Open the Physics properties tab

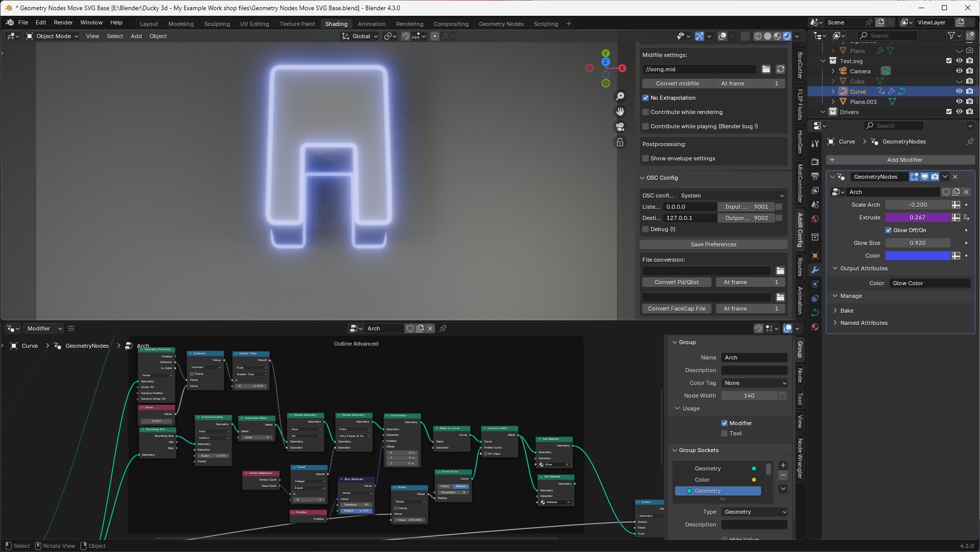[815, 284]
